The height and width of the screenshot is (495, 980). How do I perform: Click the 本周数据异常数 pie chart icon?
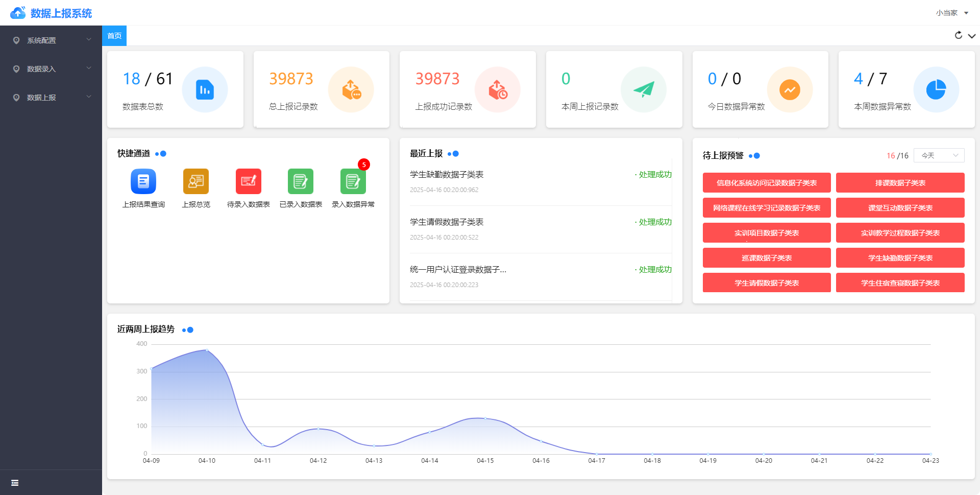pos(936,89)
